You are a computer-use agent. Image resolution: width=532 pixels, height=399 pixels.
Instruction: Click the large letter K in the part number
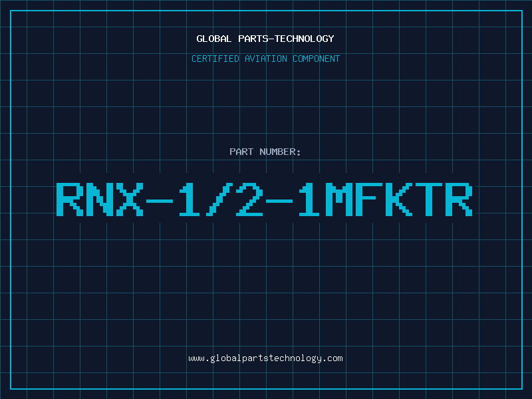[398, 199]
